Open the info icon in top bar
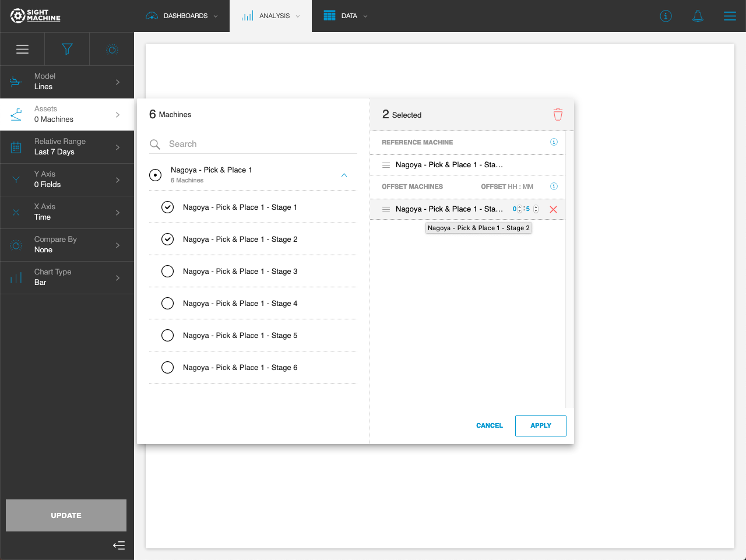Screen dimensions: 746x560 [666, 16]
